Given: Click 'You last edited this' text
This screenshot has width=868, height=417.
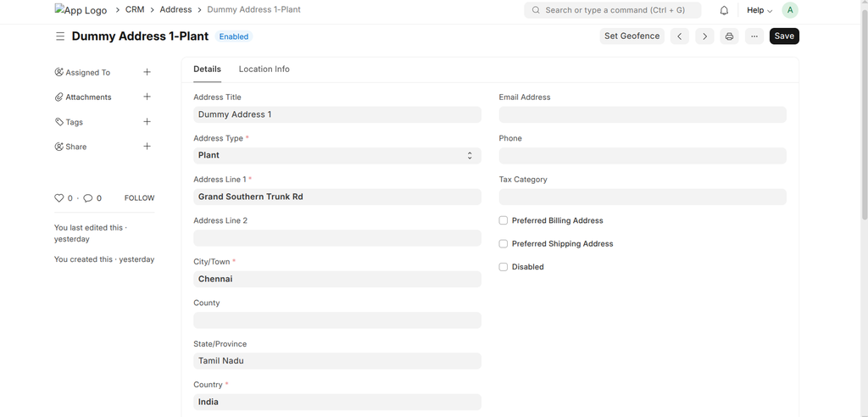Looking at the screenshot, I should tap(88, 228).
